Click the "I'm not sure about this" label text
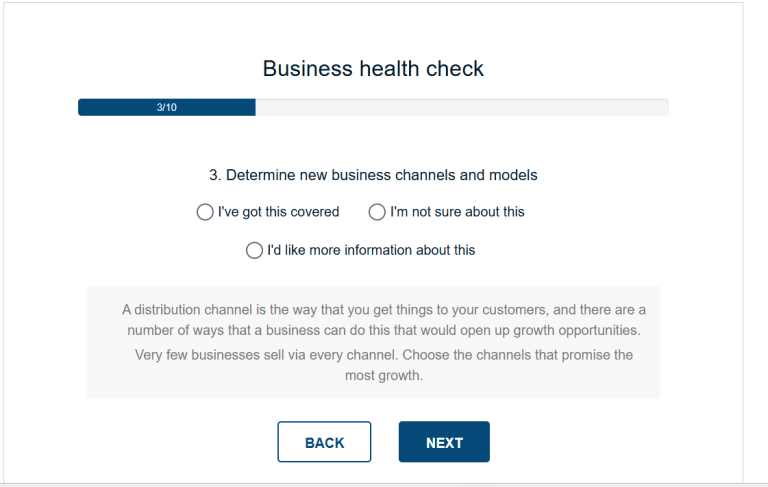This screenshot has height=487, width=768. [457, 212]
